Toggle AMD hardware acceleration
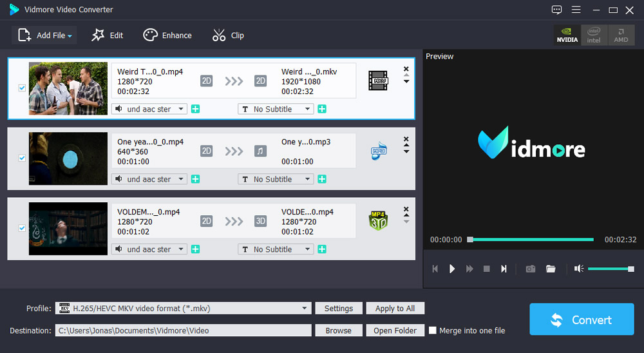The height and width of the screenshot is (353, 644). click(621, 35)
